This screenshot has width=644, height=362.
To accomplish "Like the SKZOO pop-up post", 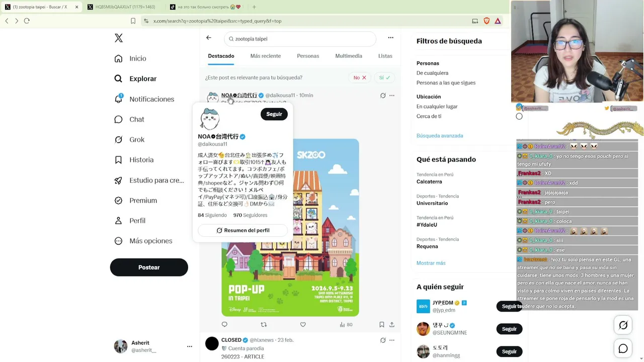I will coord(303,324).
